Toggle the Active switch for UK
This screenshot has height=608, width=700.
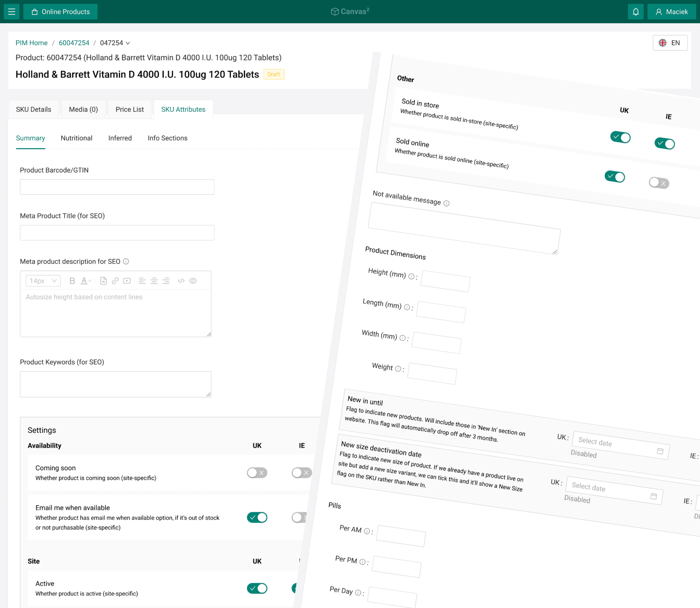257,588
